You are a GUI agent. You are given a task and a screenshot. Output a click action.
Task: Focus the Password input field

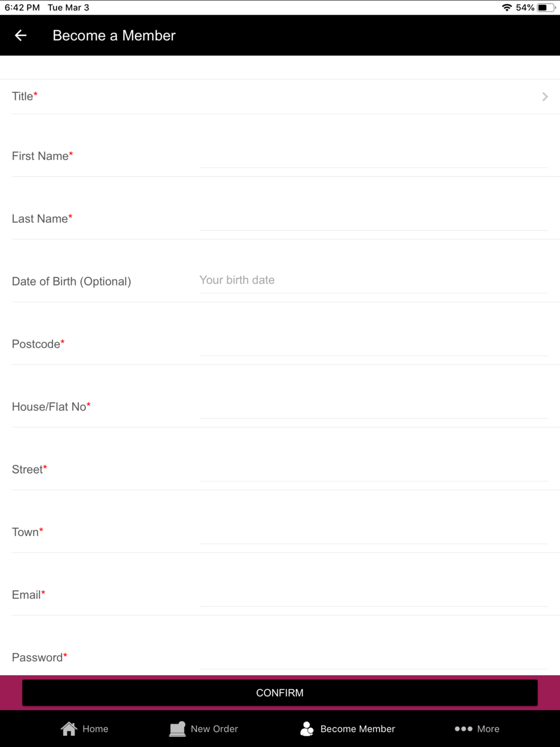tap(374, 657)
